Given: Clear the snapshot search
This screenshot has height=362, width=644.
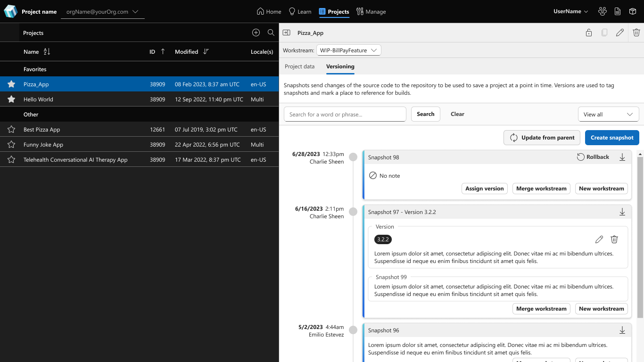Looking at the screenshot, I should (x=457, y=114).
